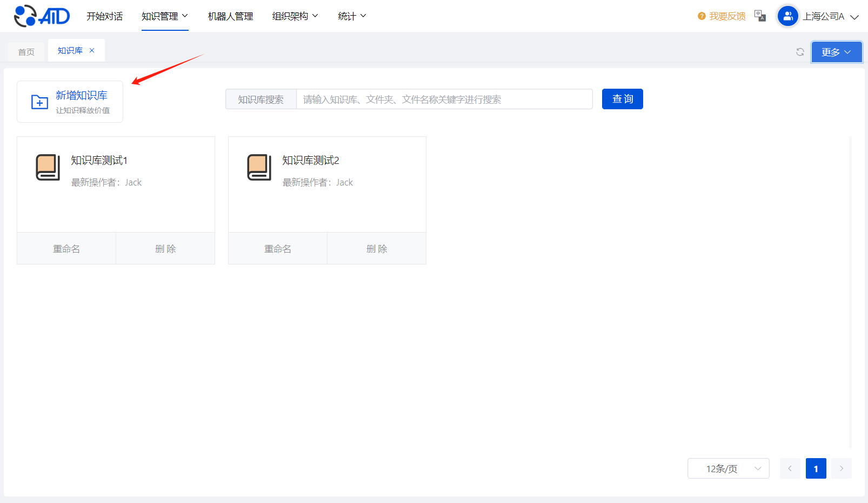This screenshot has height=503, width=868.
Task: Click the translate language icon
Action: (760, 16)
